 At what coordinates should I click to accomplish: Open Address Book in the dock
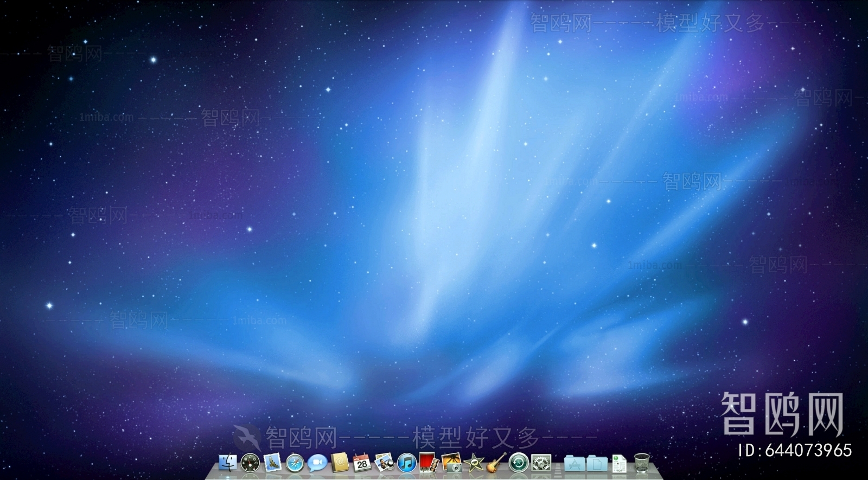(340, 463)
